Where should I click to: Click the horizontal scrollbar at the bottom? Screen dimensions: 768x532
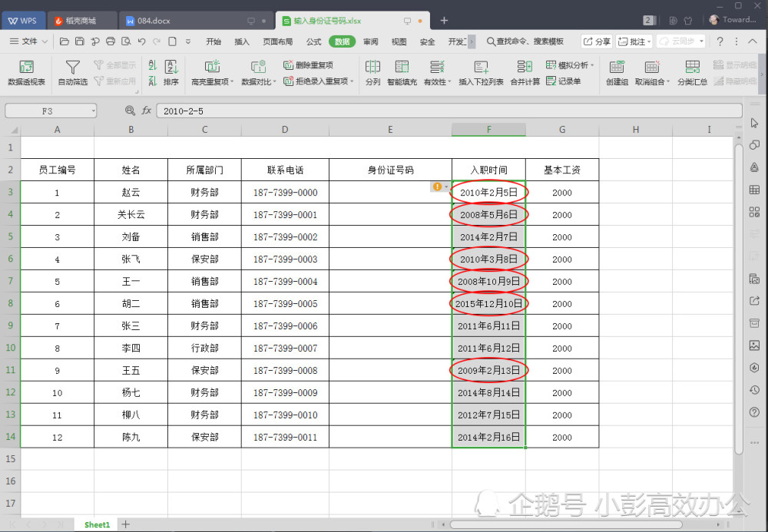566,524
